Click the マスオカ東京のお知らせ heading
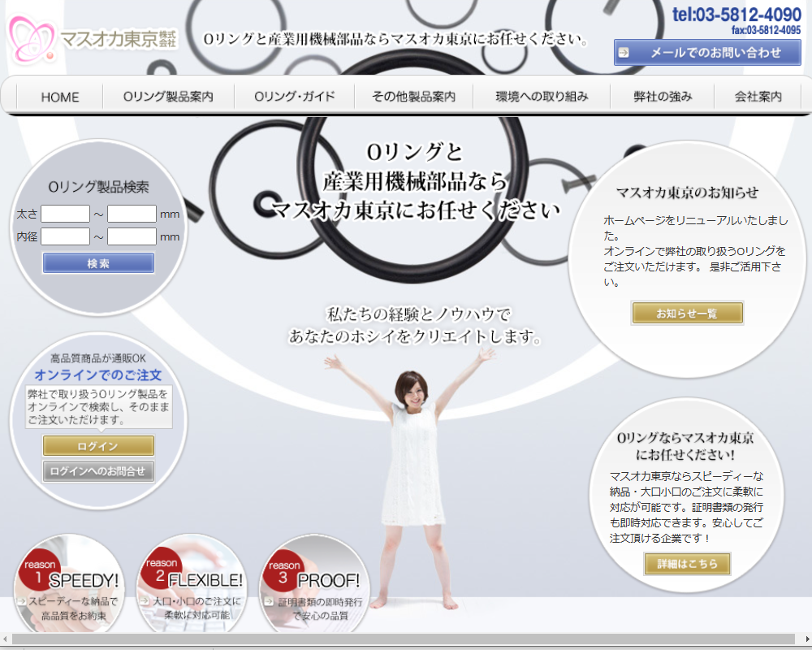This screenshot has width=812, height=650. pyautogui.click(x=687, y=193)
